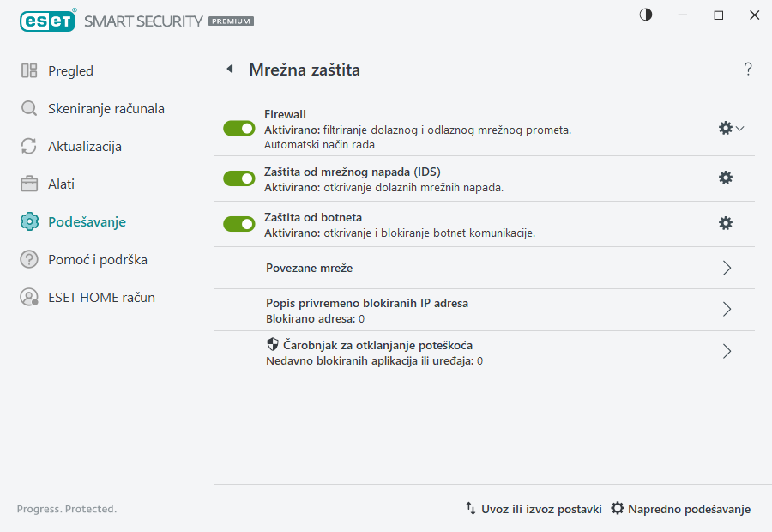The width and height of the screenshot is (772, 532).
Task: Expand the Firewall gear dropdown arrow
Action: (738, 128)
